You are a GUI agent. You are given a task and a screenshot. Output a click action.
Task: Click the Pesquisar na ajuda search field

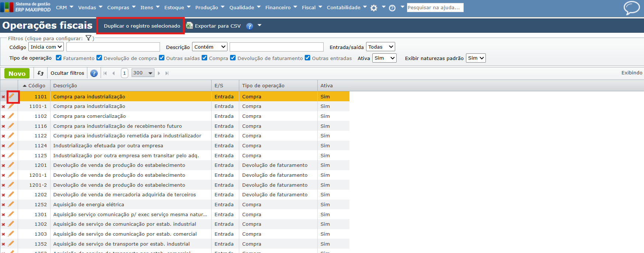tap(435, 7)
